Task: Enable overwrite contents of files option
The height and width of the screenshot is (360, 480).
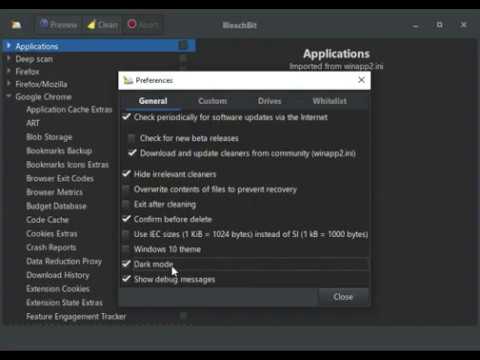Action: click(x=126, y=189)
